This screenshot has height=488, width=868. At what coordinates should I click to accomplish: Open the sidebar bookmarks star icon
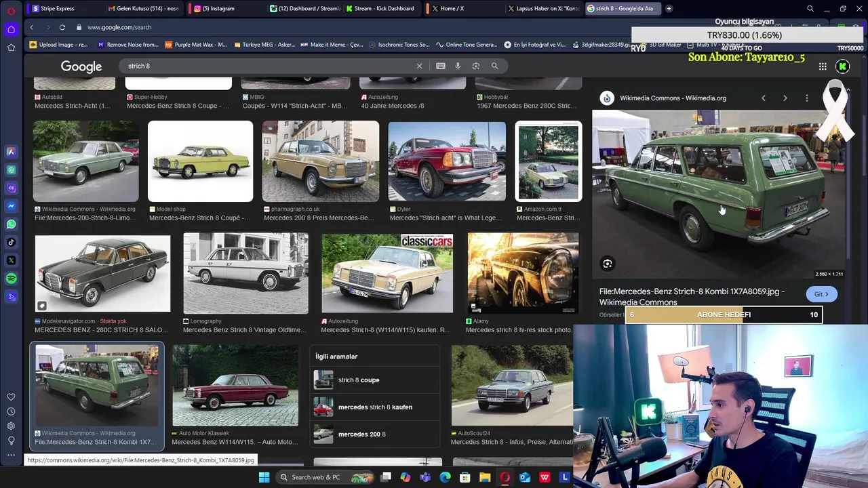11,47
